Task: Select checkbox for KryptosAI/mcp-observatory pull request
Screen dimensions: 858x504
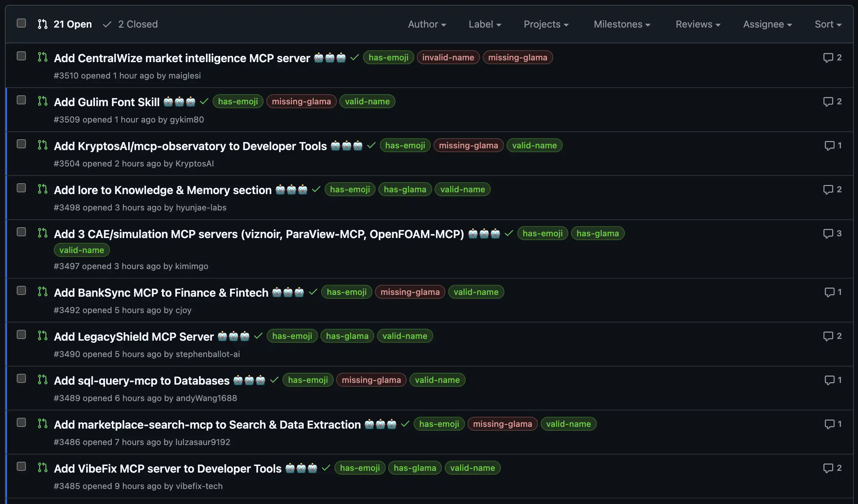Action: point(21,144)
